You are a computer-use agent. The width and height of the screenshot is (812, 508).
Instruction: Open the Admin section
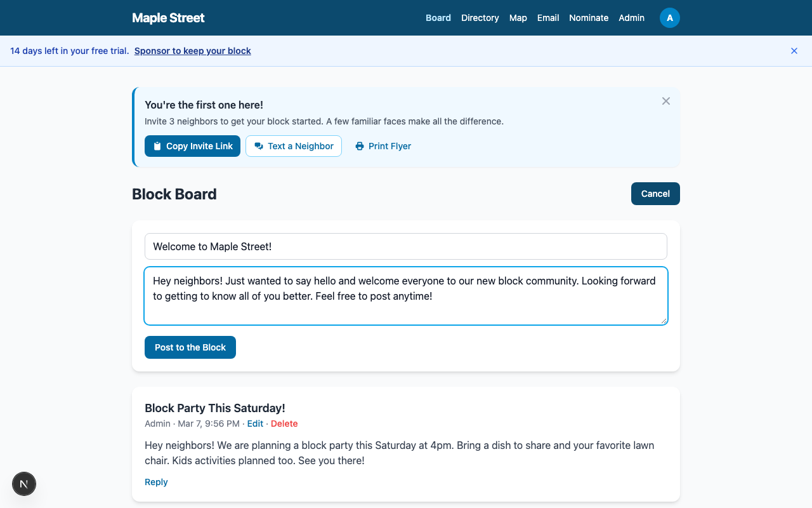point(631,18)
